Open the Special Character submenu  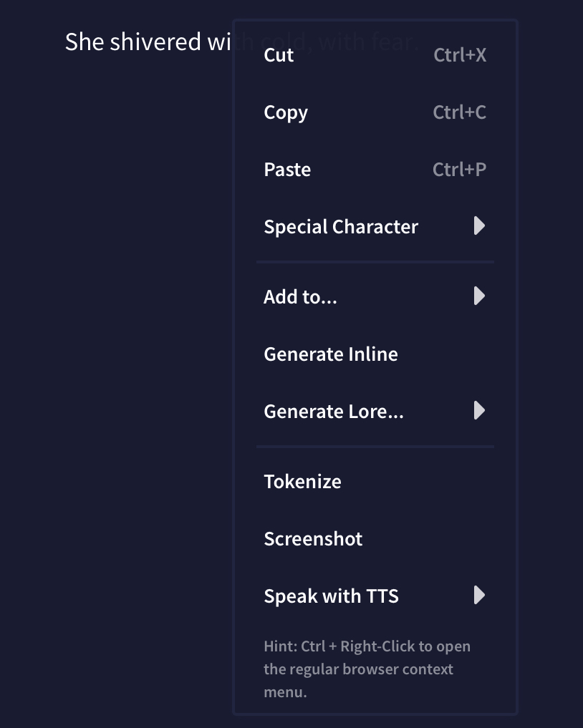pyautogui.click(x=341, y=227)
